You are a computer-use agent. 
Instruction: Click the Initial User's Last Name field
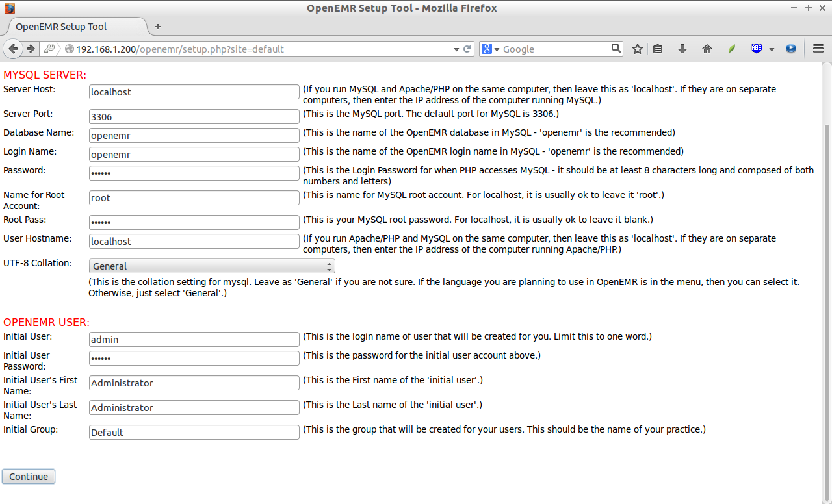point(194,408)
